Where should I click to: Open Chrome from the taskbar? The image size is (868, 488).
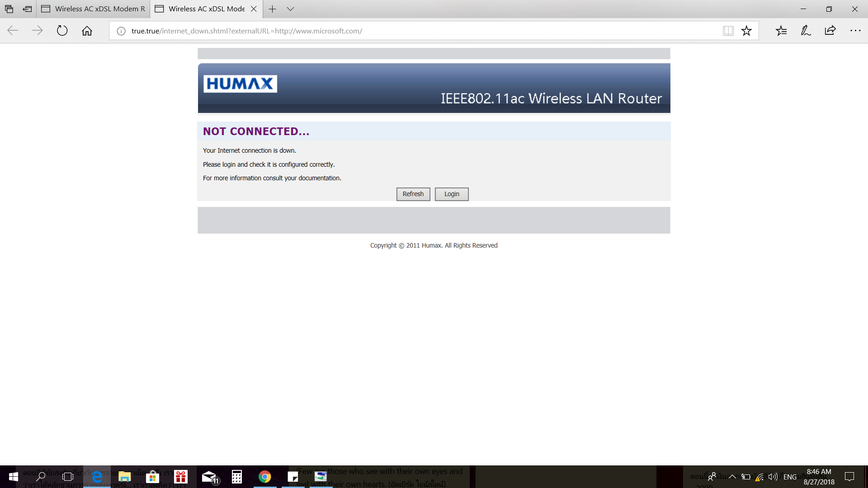pyautogui.click(x=264, y=477)
